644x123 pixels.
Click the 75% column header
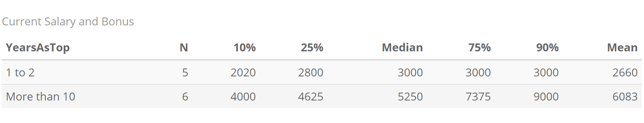click(x=480, y=48)
